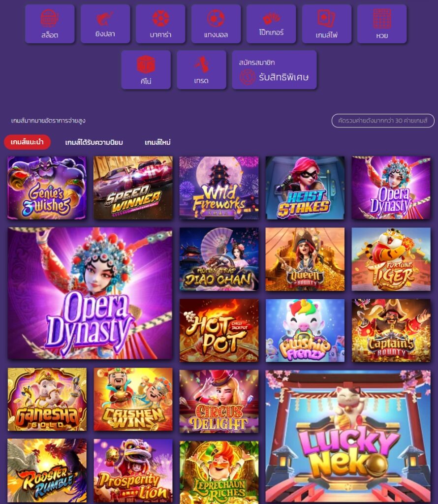
Task: Open the แทงบอล football betting category
Action: click(x=216, y=24)
